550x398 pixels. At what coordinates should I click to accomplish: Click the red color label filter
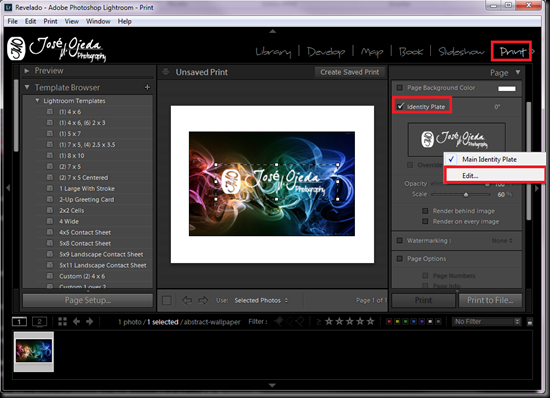click(389, 322)
